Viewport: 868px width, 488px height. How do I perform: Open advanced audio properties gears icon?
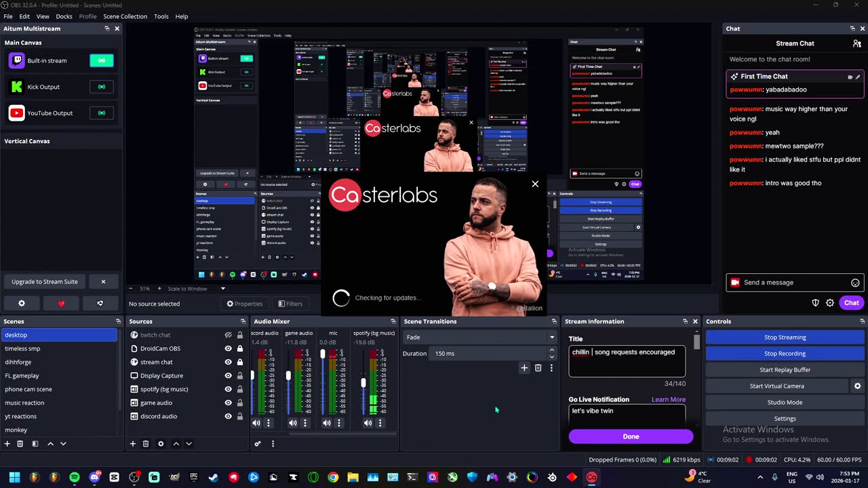tap(258, 444)
